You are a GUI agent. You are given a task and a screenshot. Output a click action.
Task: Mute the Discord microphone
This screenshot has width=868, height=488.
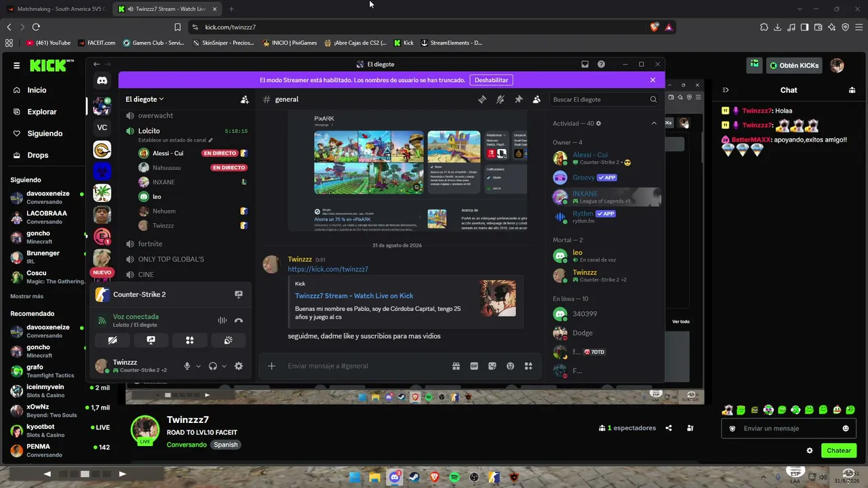point(187,366)
